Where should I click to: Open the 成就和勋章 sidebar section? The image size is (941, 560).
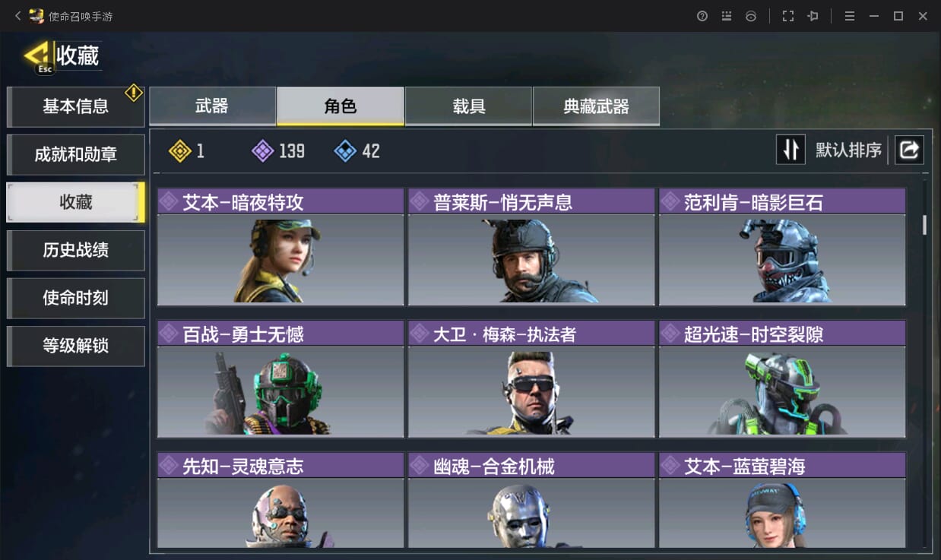pos(76,154)
